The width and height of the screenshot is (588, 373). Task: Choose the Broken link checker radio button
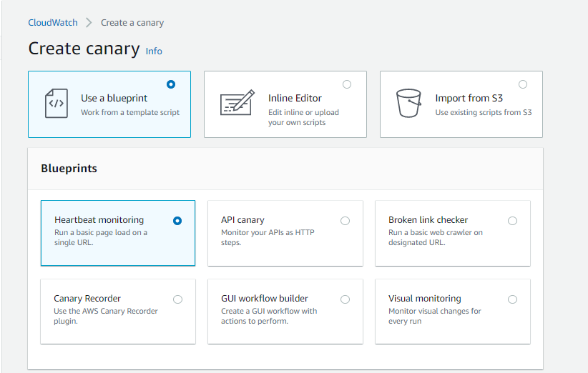pyautogui.click(x=512, y=221)
